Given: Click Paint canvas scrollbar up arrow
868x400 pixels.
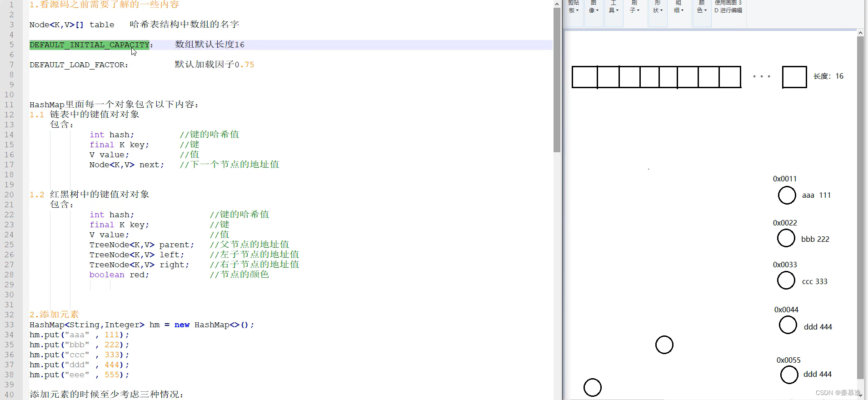Looking at the screenshot, I should (x=860, y=33).
